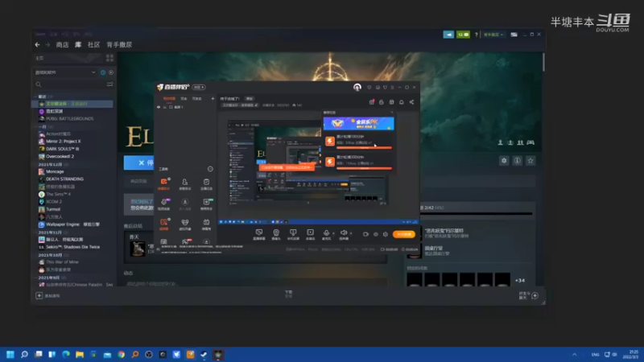Viewport: 644px width, 362px height.
Task: Show hidden system tray icons chevron
Action: pos(575,355)
